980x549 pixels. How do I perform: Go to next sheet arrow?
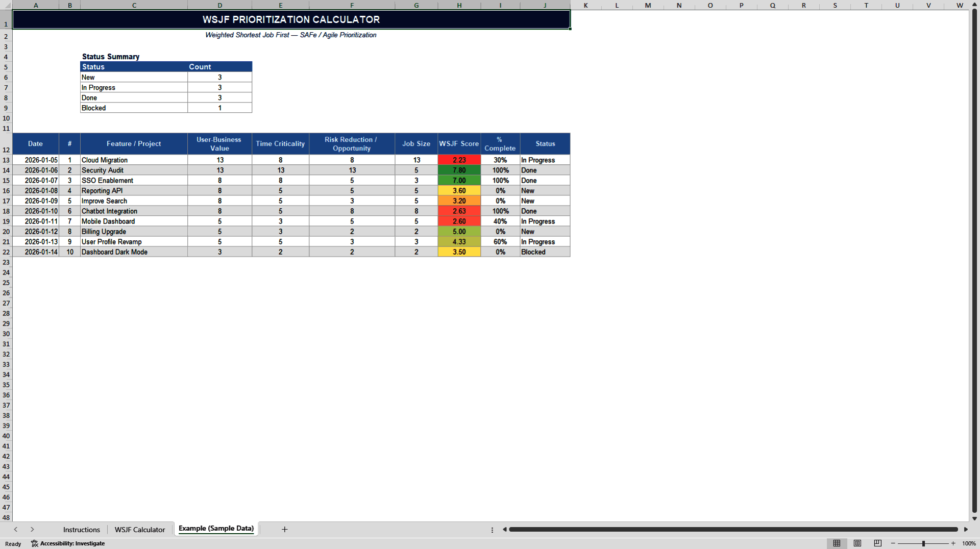(32, 530)
